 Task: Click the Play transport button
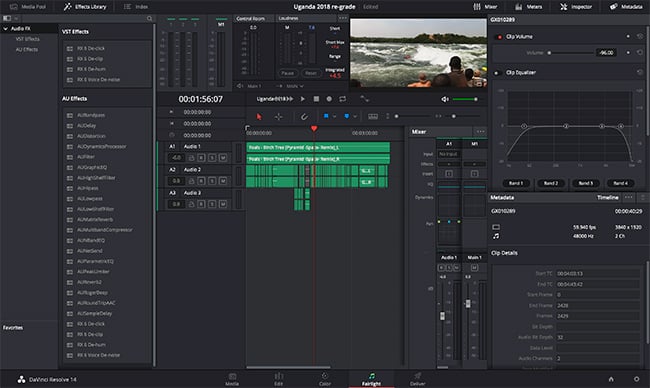[303, 99]
